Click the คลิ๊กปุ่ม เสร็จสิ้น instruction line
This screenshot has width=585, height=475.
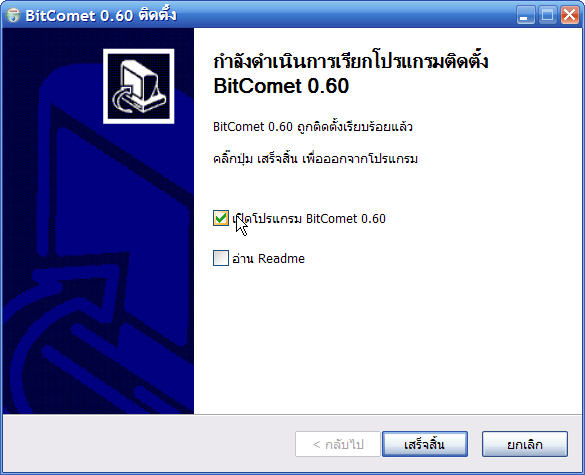pos(315,159)
